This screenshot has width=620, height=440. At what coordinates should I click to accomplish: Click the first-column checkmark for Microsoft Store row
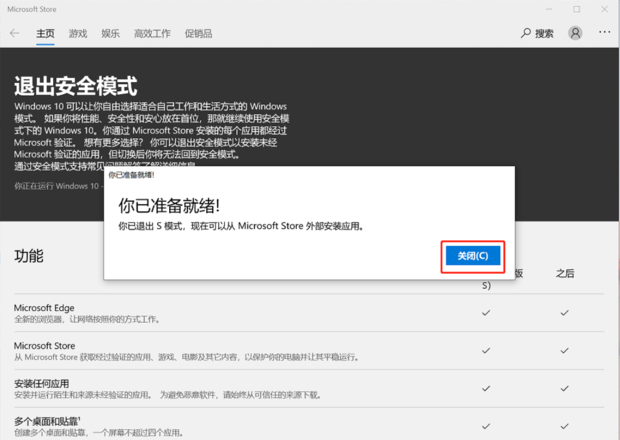486,351
